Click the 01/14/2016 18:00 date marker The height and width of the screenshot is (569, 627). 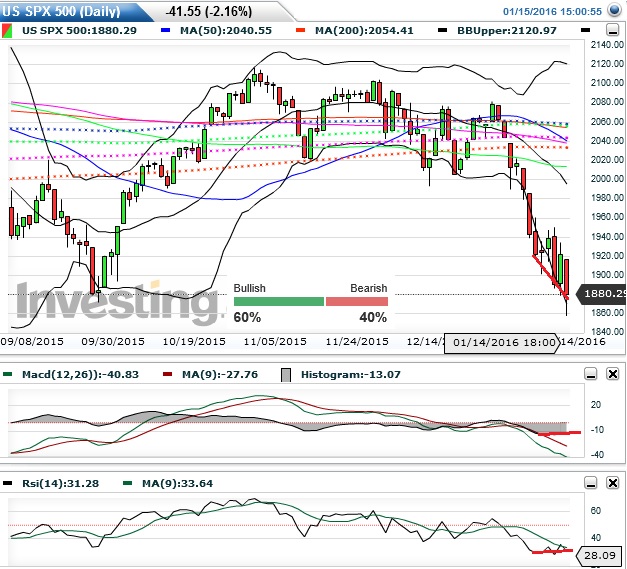point(505,341)
